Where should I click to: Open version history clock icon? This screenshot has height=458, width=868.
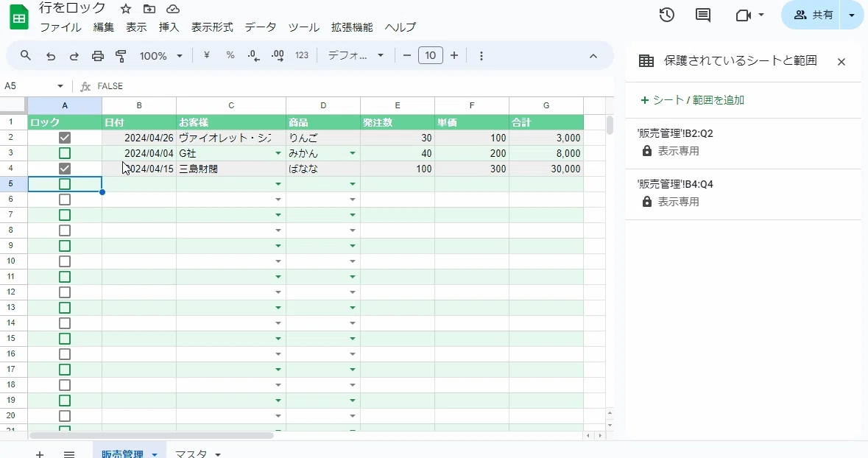coord(666,15)
